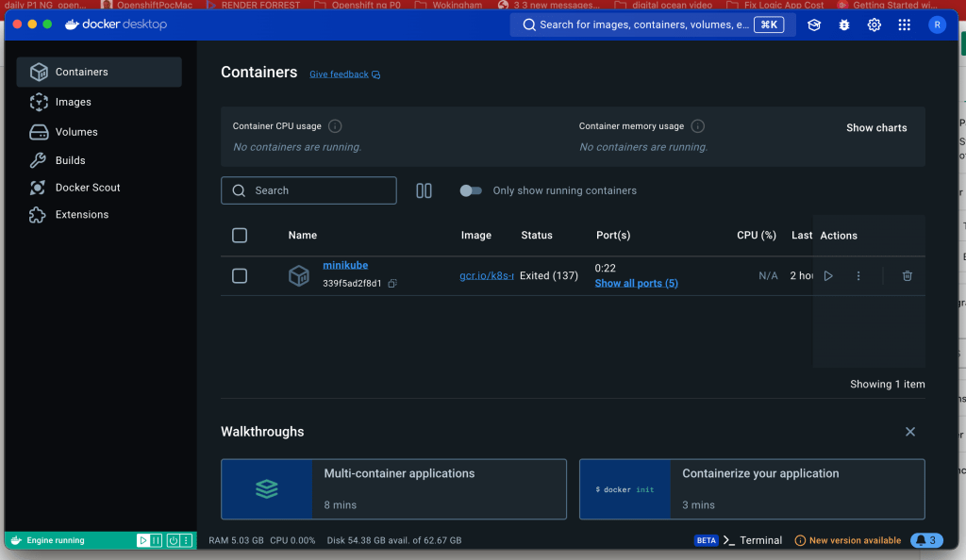Viewport: 966px width, 560px height.
Task: Click Show all ports (5)
Action: click(x=637, y=283)
